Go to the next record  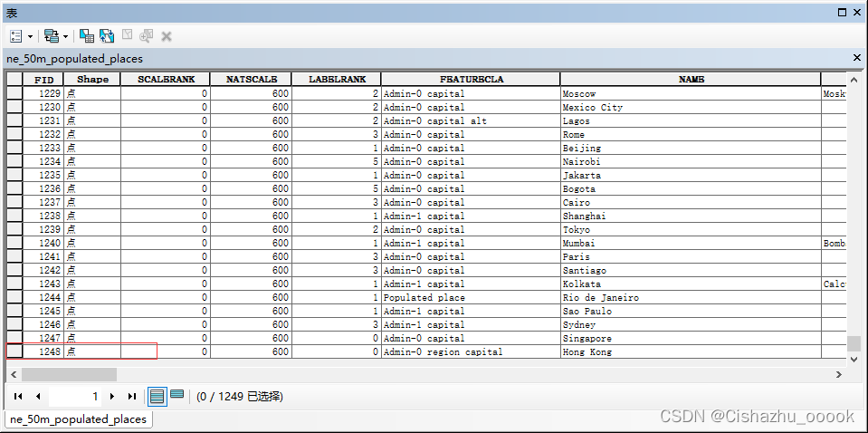[x=112, y=396]
